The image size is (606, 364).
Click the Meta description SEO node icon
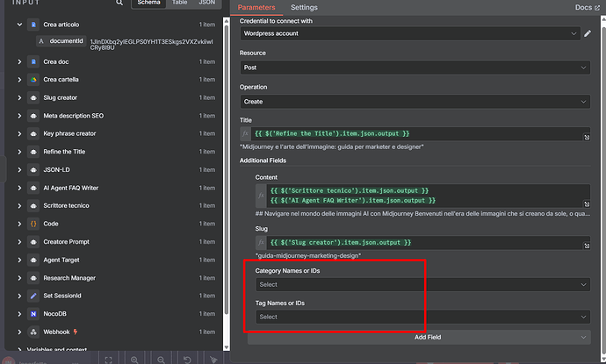(33, 116)
